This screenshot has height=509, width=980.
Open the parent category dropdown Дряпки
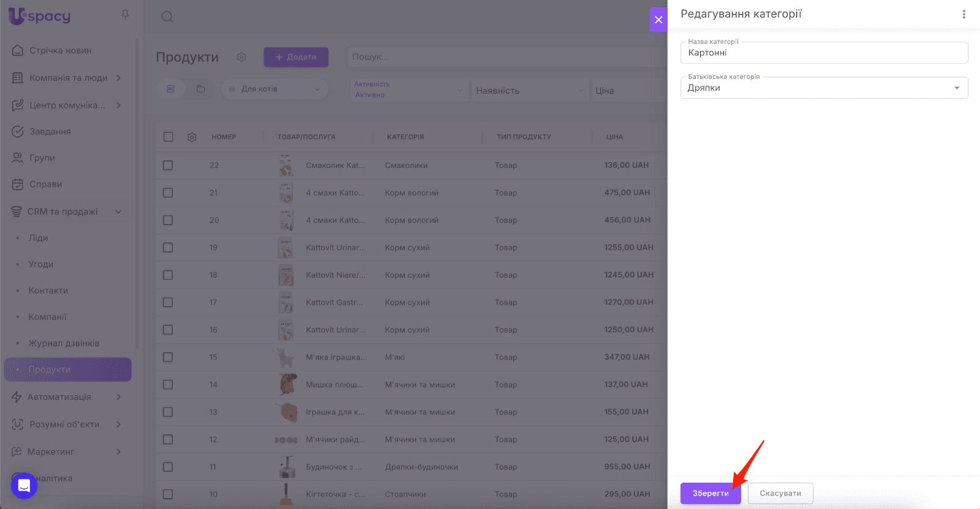click(824, 88)
